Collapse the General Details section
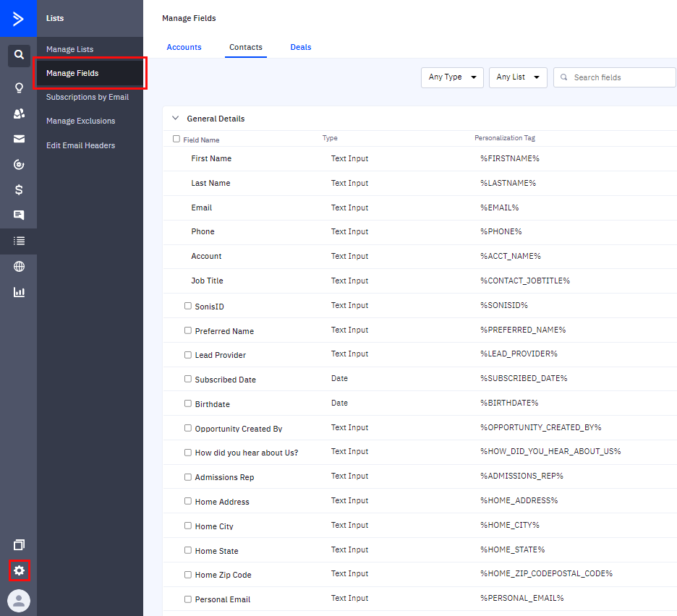 pyautogui.click(x=175, y=118)
